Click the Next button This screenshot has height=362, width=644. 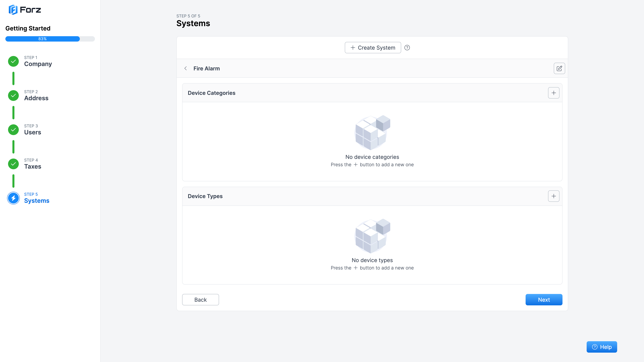544,299
